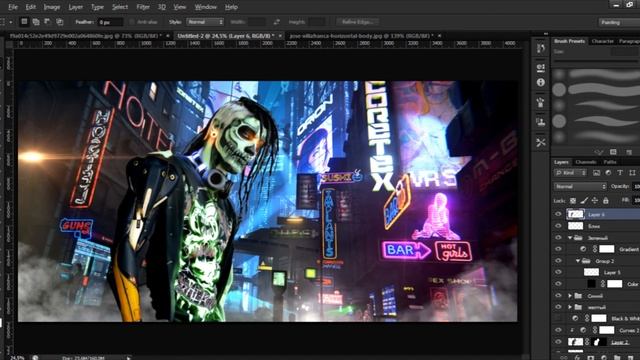
Task: Open the Normal blend mode dropdown
Action: pyautogui.click(x=580, y=187)
